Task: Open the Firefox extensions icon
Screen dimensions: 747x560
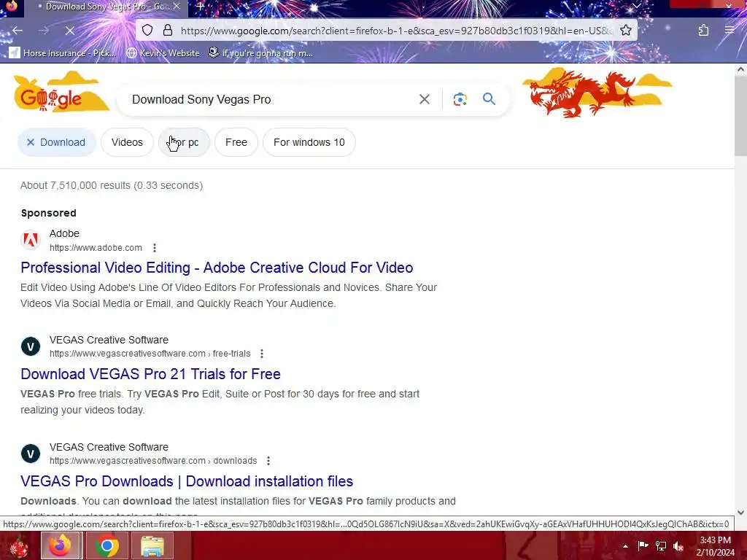Action: (x=703, y=31)
